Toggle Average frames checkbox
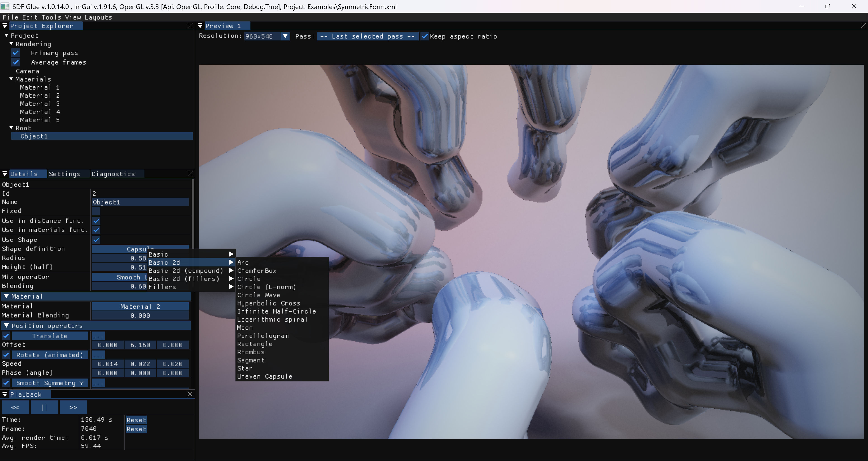Viewport: 868px width, 461px height. (x=16, y=62)
